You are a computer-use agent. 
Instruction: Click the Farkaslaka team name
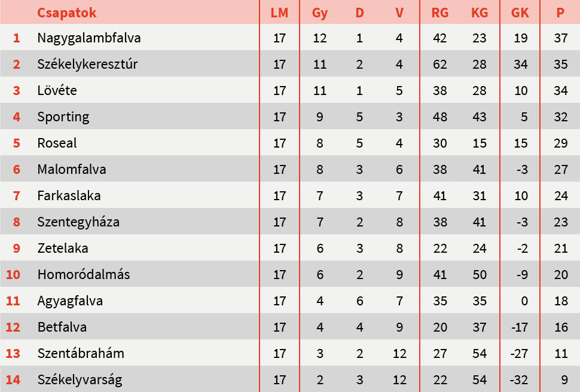[x=69, y=196]
